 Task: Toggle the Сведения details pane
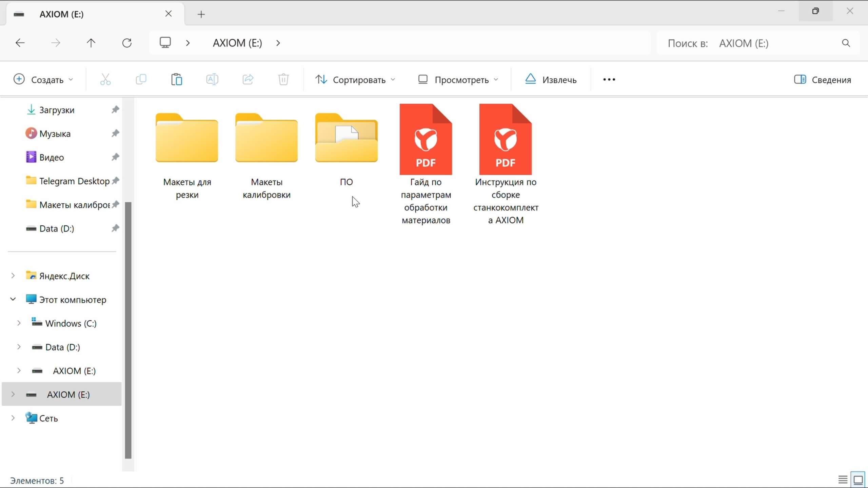[823, 80]
